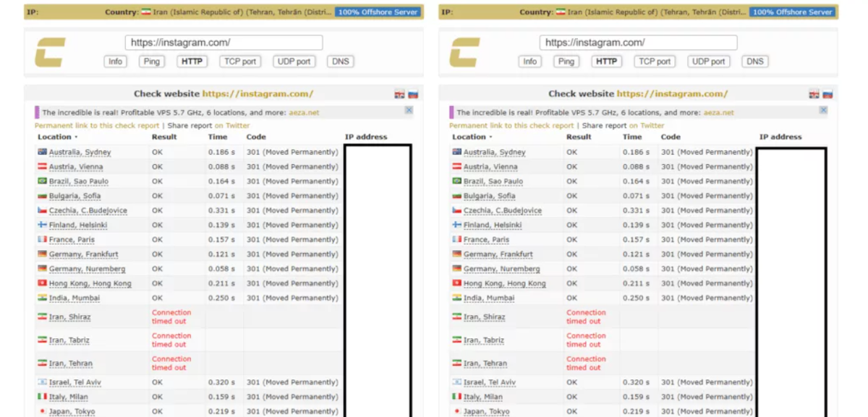Screen dimensions: 868x417
Task: Select the UK flag icon in right panel
Action: point(814,94)
